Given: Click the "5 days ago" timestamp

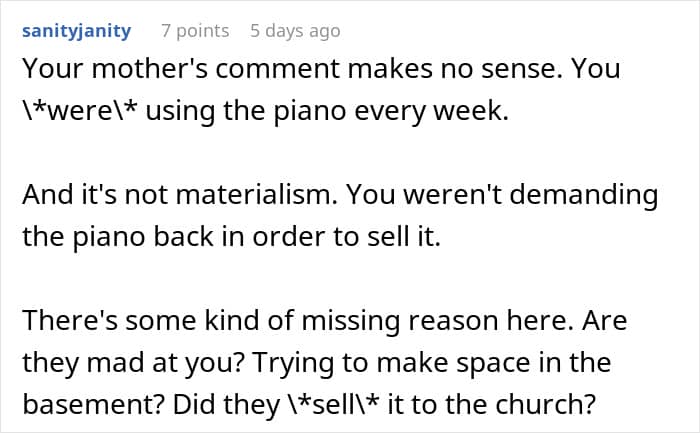Looking at the screenshot, I should tap(295, 31).
